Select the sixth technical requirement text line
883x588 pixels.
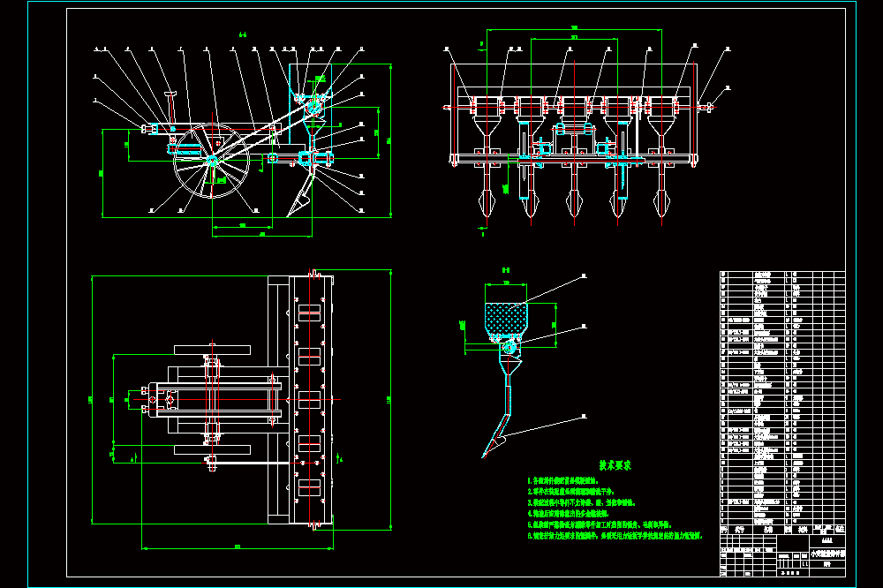pyautogui.click(x=615, y=536)
